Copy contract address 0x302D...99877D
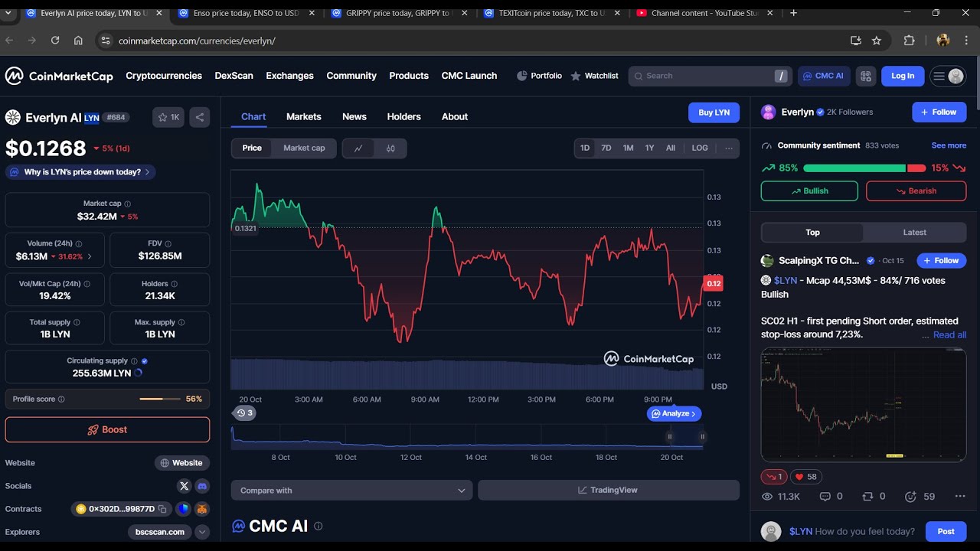 coord(162,509)
